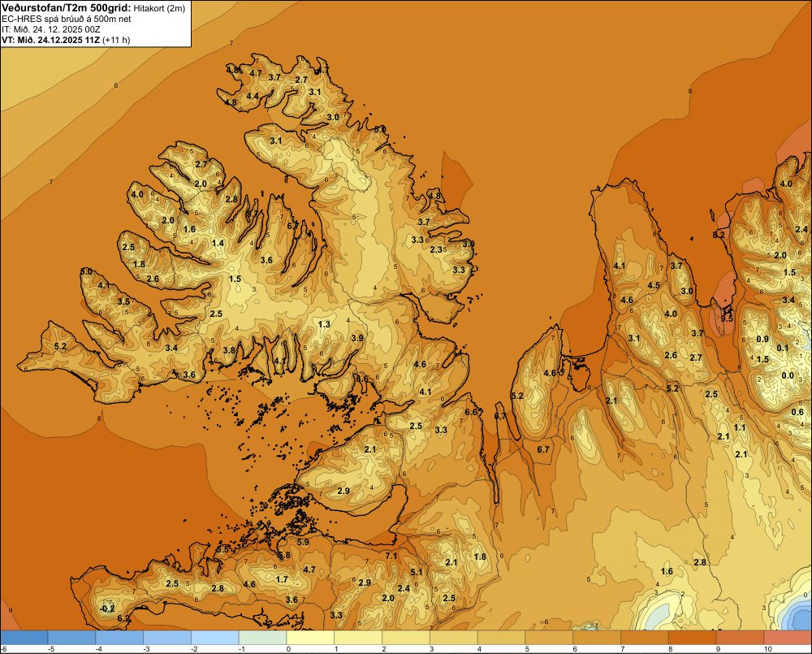Screen dimensions: 812x654
Task: Click the '0.1' temperature value
Action: click(783, 348)
